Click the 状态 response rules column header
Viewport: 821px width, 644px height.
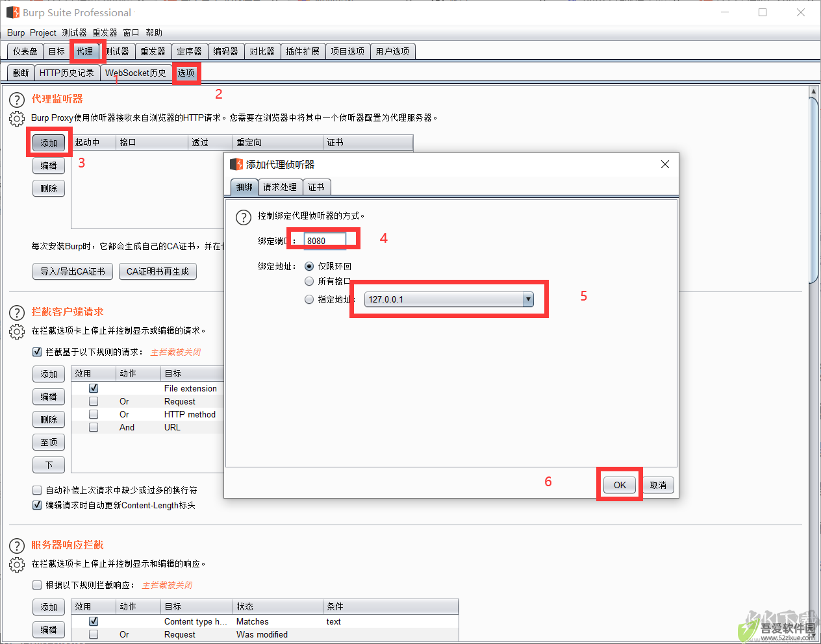[x=278, y=606]
